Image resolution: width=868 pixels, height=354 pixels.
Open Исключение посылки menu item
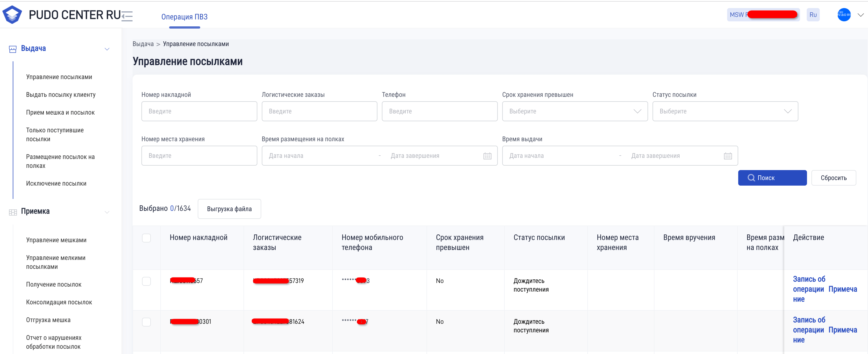(x=56, y=183)
